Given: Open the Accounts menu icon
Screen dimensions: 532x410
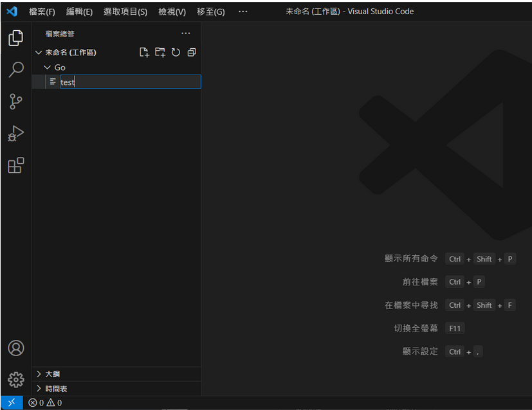Looking at the screenshot, I should click(15, 348).
